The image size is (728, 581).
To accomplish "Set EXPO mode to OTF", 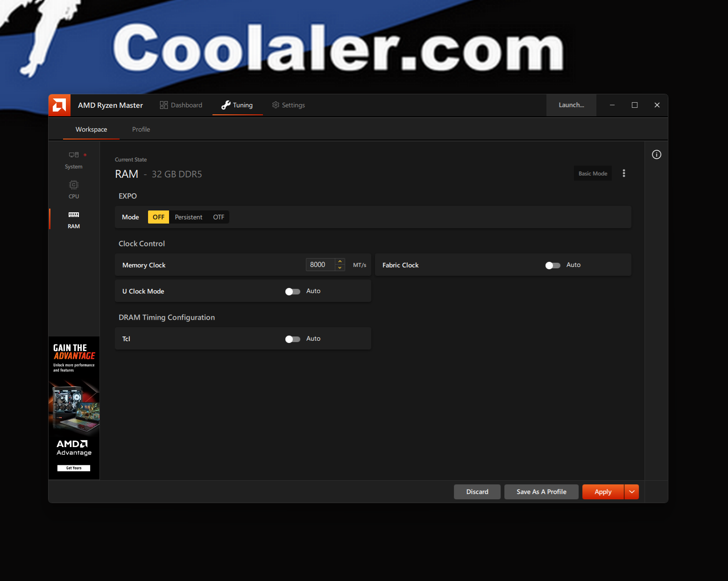I will pyautogui.click(x=219, y=217).
